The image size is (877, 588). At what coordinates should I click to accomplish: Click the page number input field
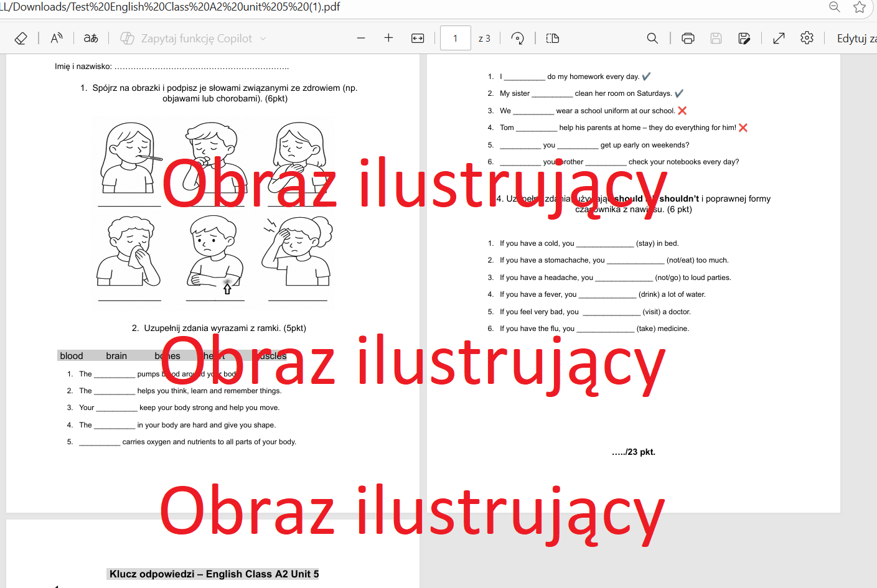455,39
